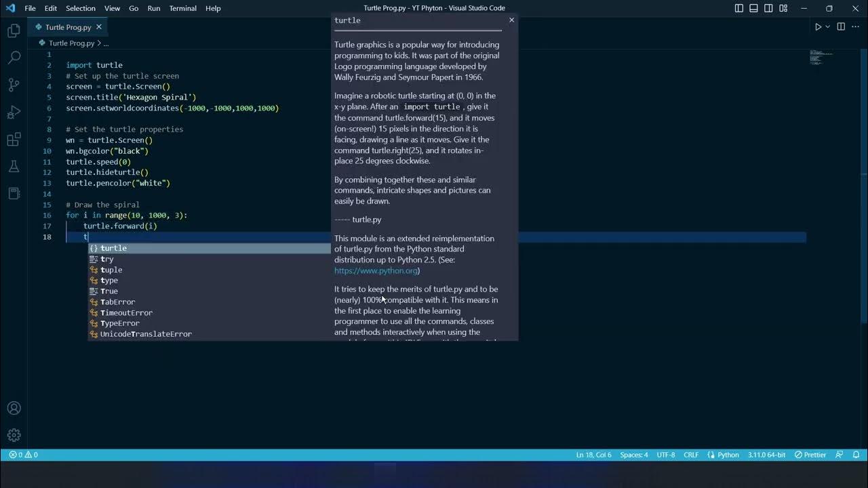Open the View menu

112,8
